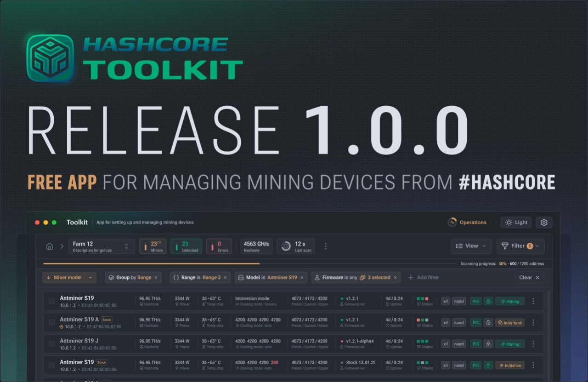Expand the Miner model chevron
This screenshot has height=382, width=588.
click(90, 278)
